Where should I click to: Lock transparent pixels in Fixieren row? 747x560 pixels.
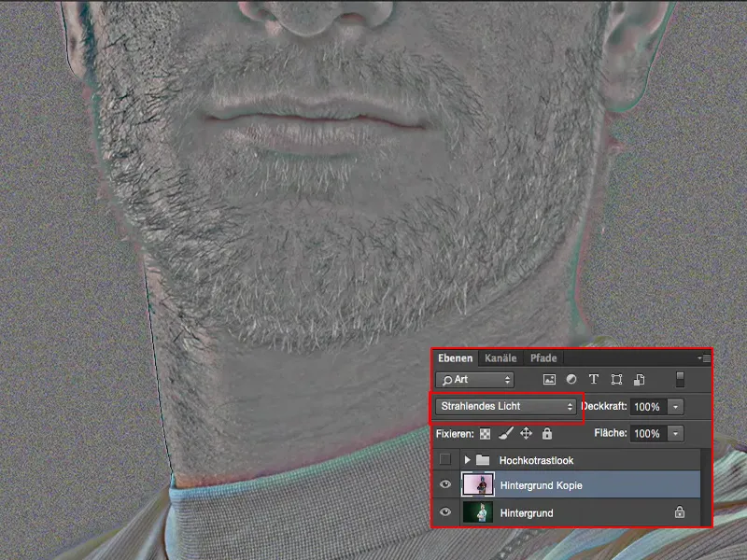click(x=485, y=434)
